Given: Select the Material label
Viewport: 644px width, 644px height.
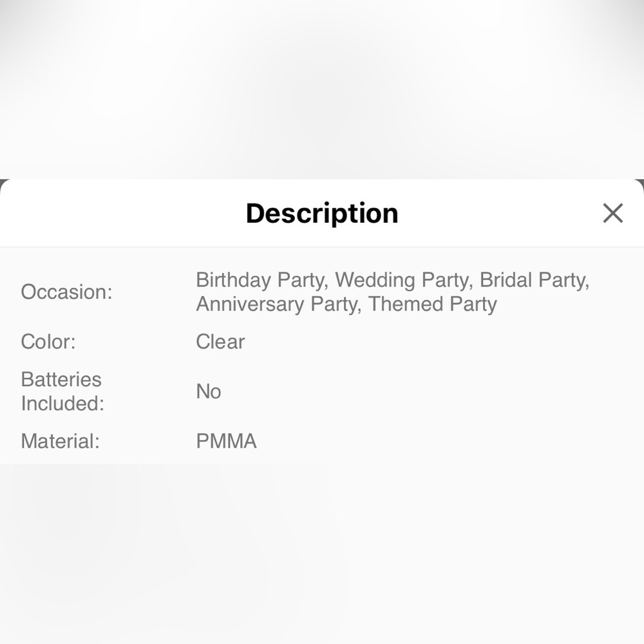Looking at the screenshot, I should tap(61, 441).
